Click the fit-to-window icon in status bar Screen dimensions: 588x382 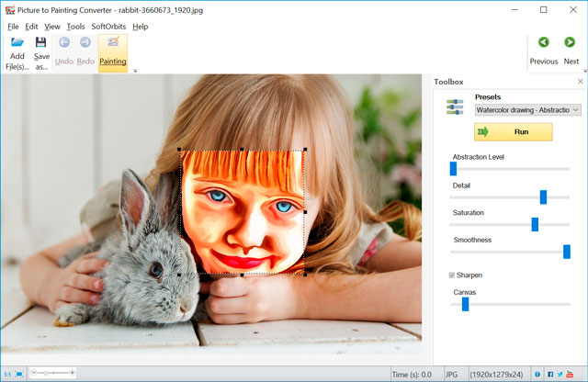(x=19, y=375)
